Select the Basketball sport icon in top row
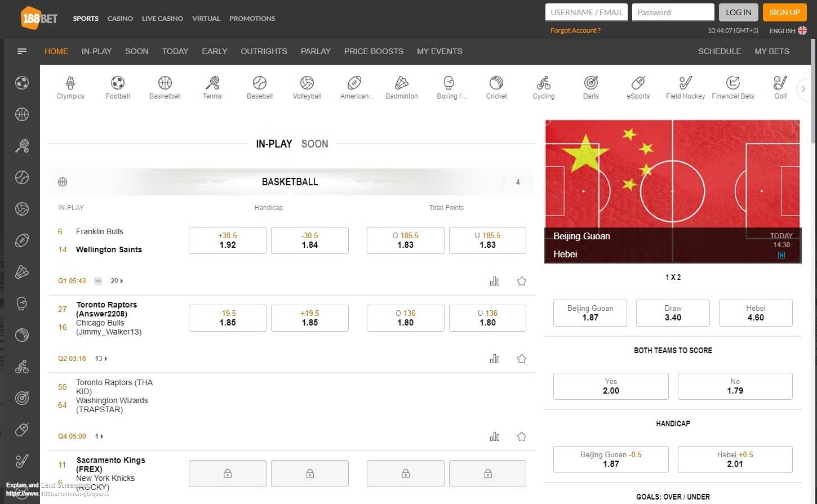 pos(165,88)
